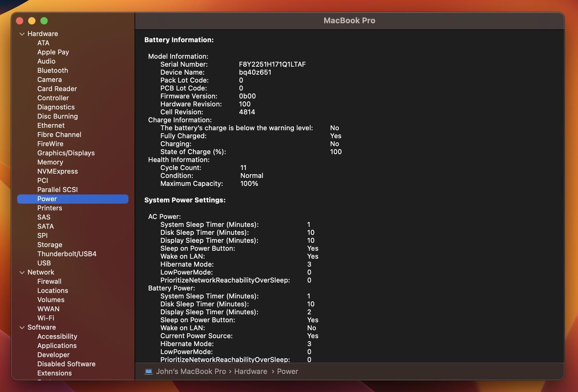Select SATA in the sidebar

coord(45,227)
